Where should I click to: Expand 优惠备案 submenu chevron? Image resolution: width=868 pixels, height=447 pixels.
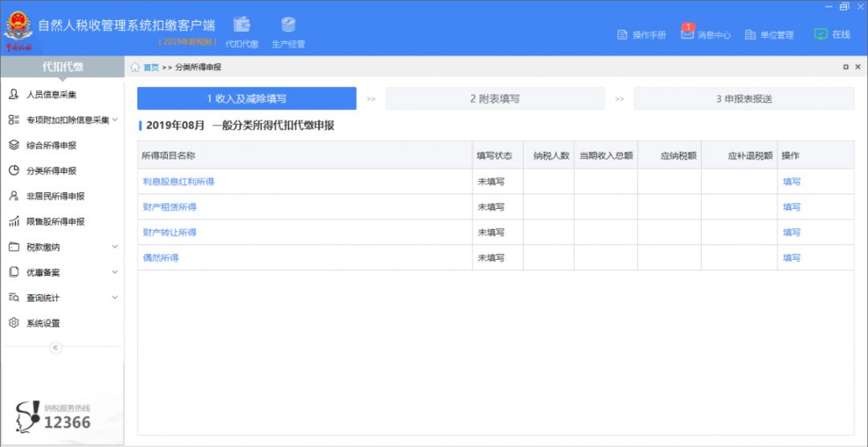pos(115,272)
